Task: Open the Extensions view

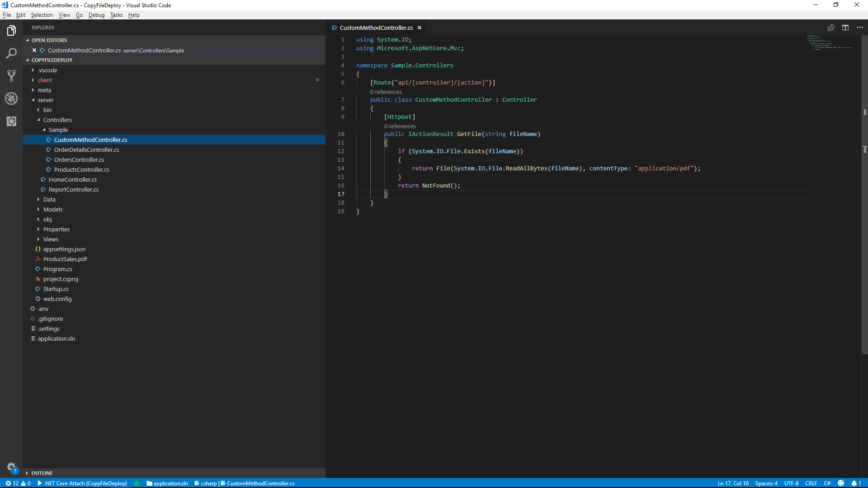Action: click(x=11, y=121)
